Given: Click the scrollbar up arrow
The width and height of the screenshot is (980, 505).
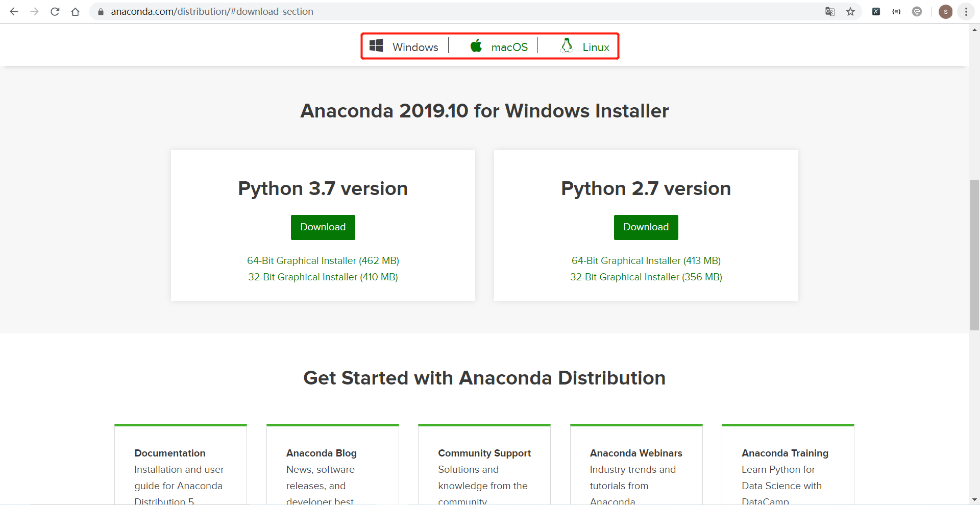Looking at the screenshot, I should [974, 30].
